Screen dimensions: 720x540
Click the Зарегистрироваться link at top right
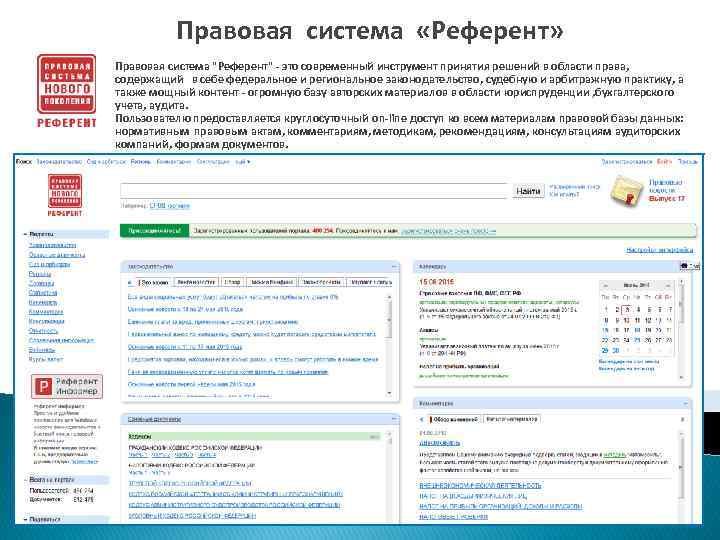point(627,162)
